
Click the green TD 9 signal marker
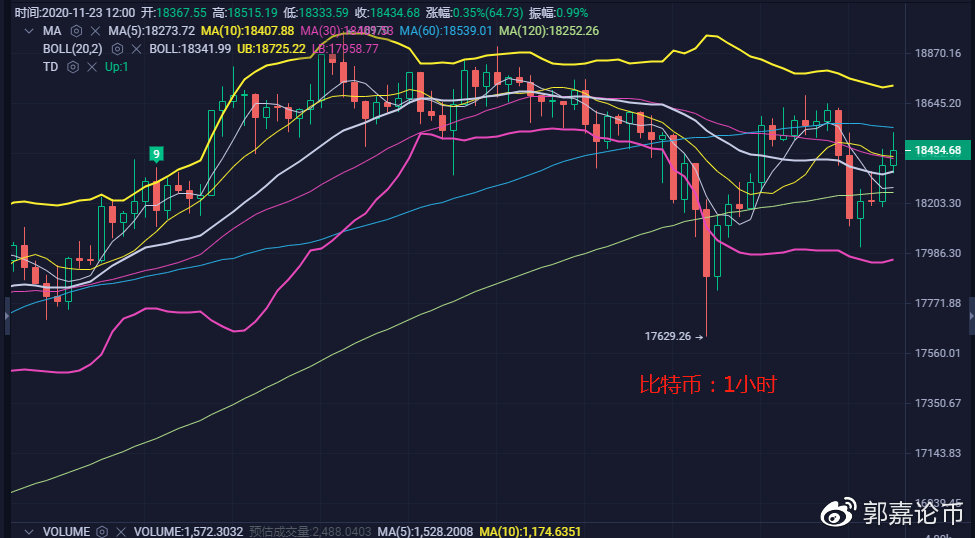click(x=156, y=154)
